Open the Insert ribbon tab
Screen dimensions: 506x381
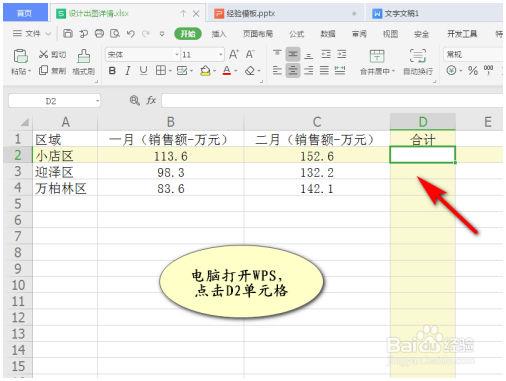coord(219,34)
